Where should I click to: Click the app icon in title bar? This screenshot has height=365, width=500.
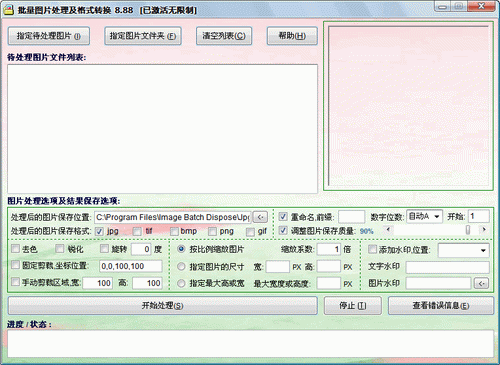pyautogui.click(x=8, y=10)
